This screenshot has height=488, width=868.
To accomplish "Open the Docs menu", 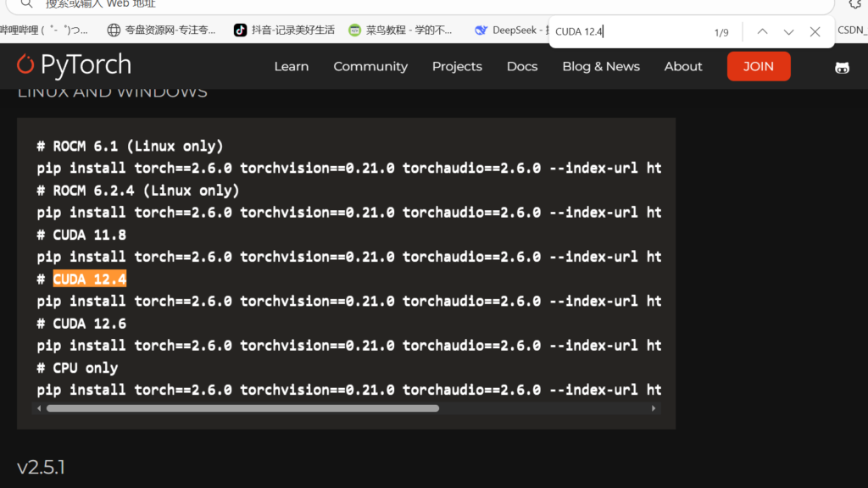I will (x=522, y=66).
